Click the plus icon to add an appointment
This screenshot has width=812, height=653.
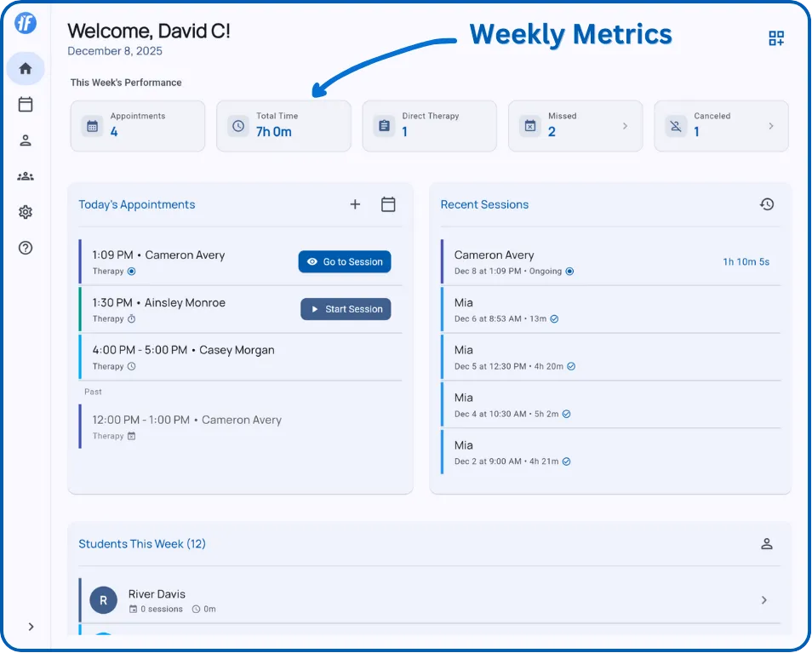pos(355,204)
